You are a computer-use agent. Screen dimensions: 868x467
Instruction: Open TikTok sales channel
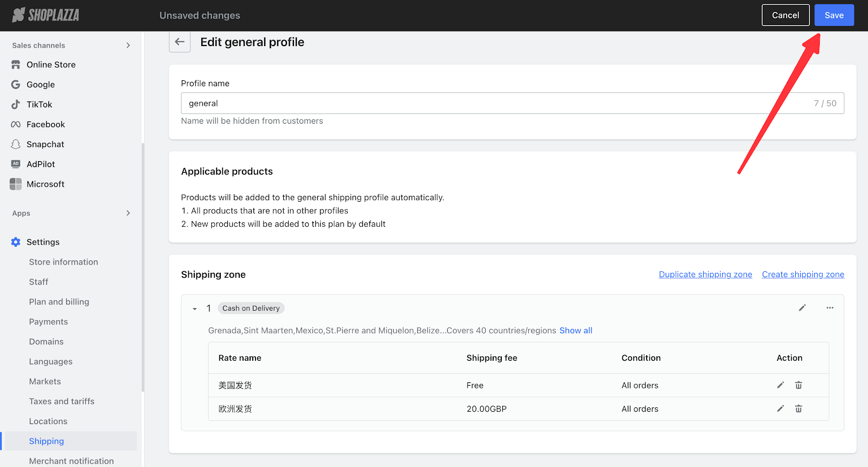(x=39, y=104)
